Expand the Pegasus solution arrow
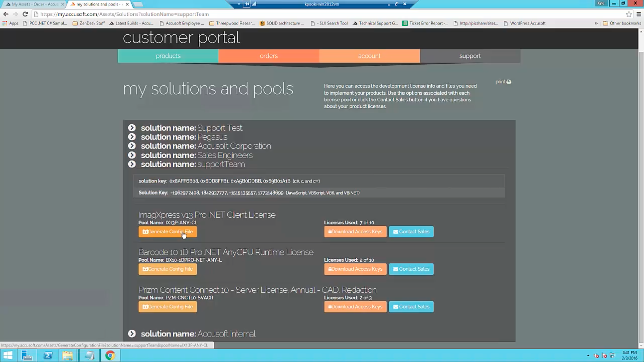 click(132, 137)
